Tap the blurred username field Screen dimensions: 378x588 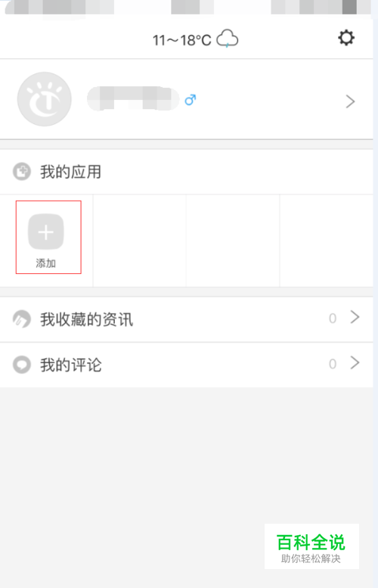pos(133,98)
